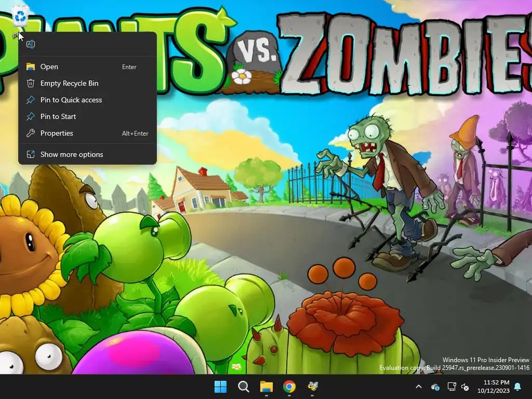Choose Open from the context menu

coord(87,66)
